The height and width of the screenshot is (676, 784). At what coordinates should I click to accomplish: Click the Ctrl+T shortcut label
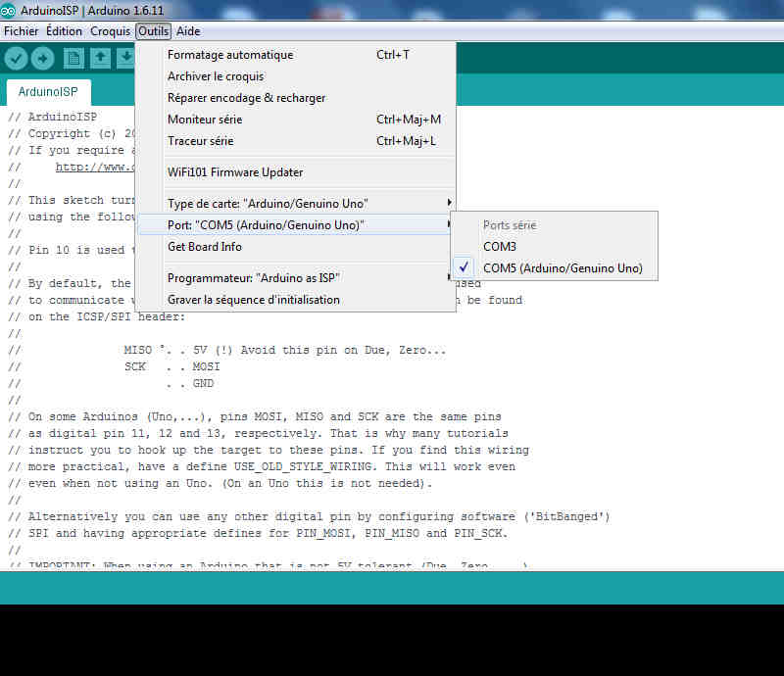(393, 55)
